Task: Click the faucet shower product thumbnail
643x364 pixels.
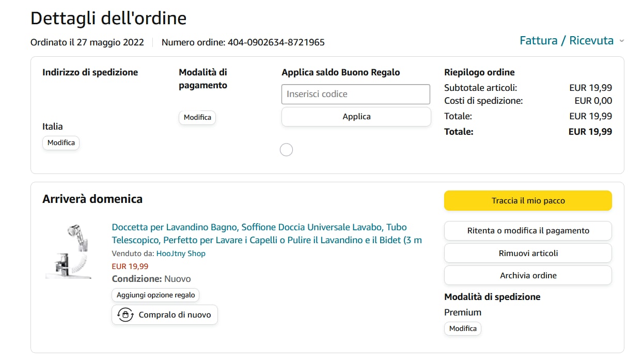Action: [x=69, y=251]
